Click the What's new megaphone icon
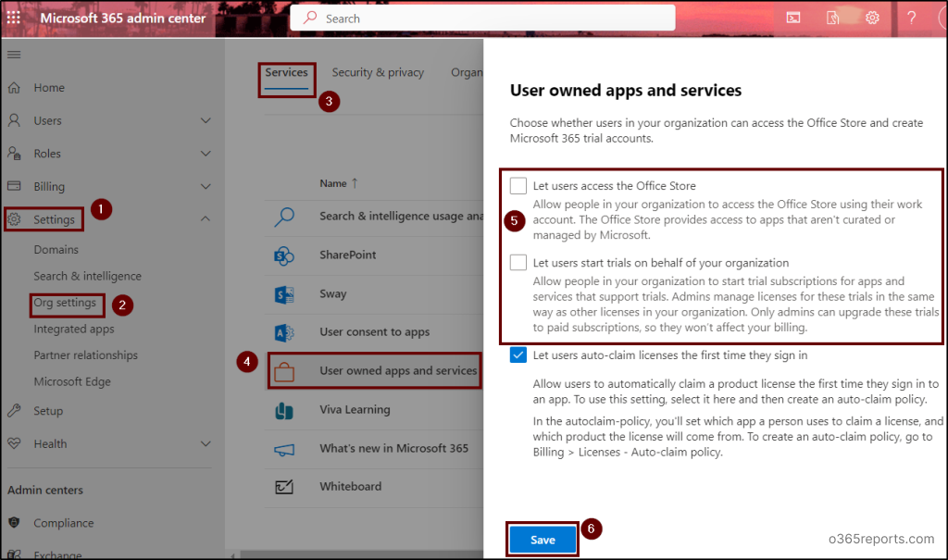The width and height of the screenshot is (948, 560). (x=284, y=449)
